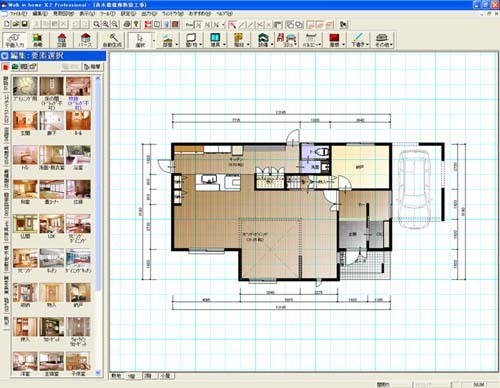Switch to the パース perspective view
Viewport: 500px width, 388px height.
pyautogui.click(x=85, y=40)
